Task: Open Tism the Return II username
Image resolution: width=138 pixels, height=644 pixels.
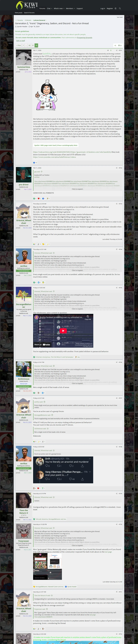Action: click(x=24, y=512)
